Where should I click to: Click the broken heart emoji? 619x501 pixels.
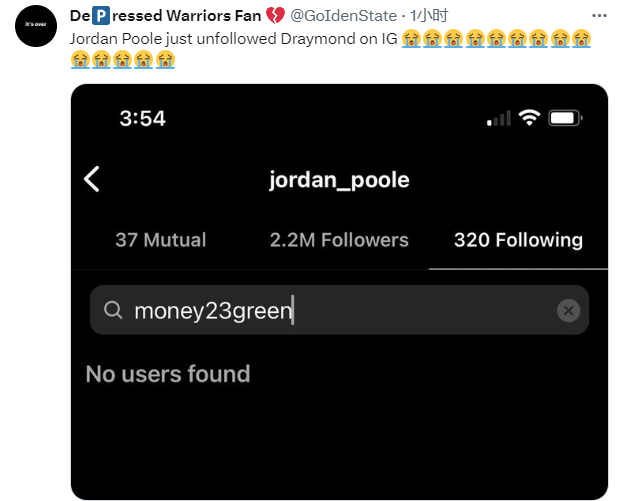click(x=276, y=16)
